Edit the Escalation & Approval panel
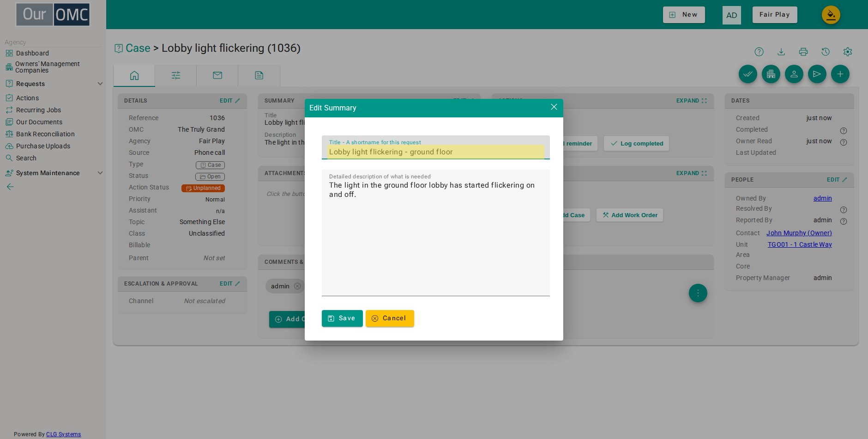 pyautogui.click(x=229, y=284)
